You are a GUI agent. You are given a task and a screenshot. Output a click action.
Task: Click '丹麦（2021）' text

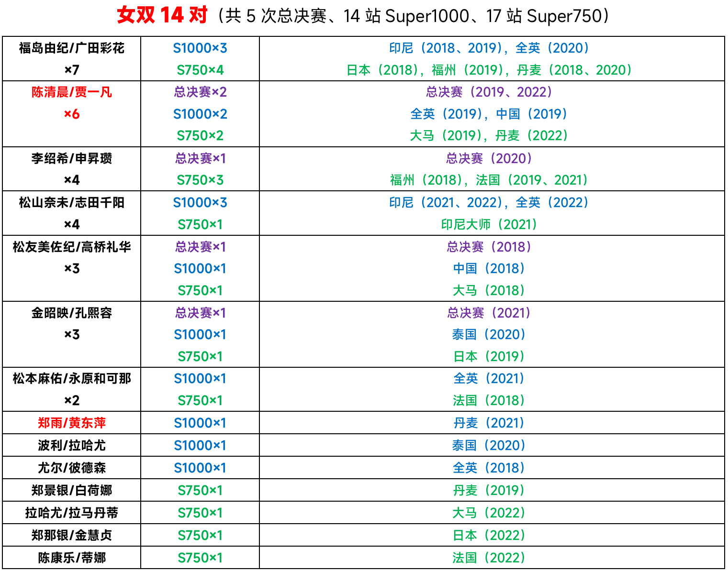[489, 423]
